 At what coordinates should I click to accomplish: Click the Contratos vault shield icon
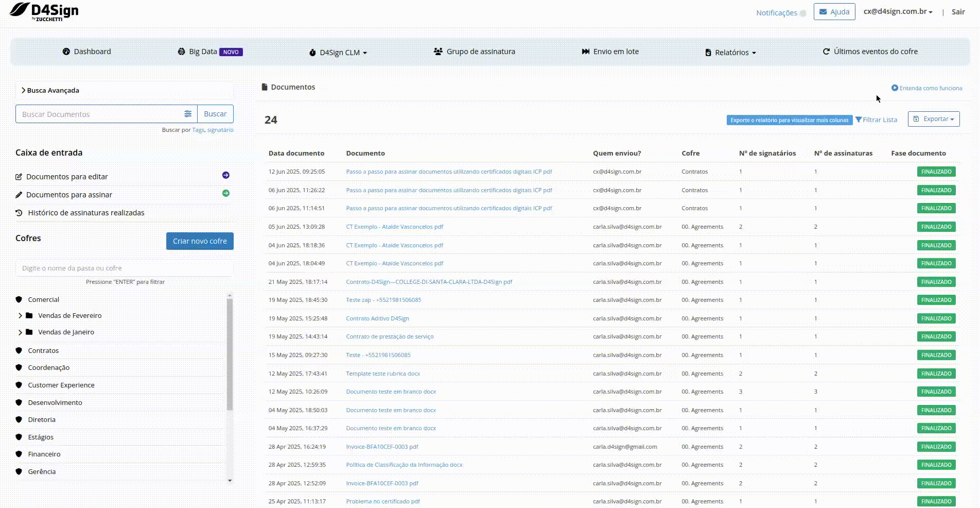[x=19, y=350]
